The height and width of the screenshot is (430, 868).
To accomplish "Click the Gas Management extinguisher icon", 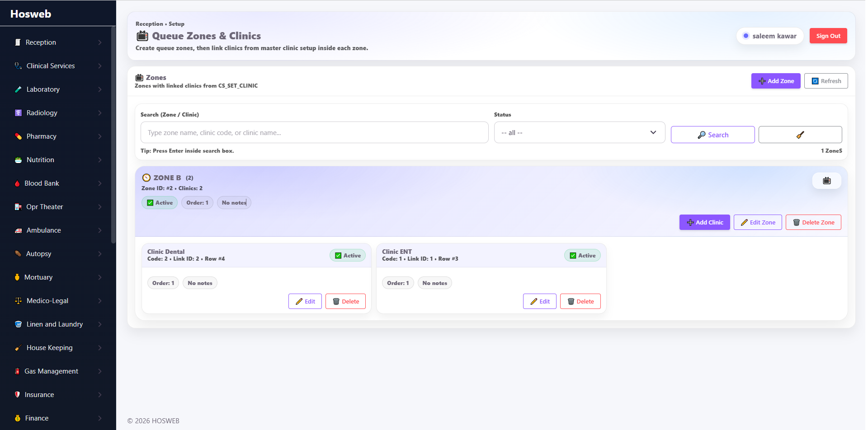I will 17,371.
